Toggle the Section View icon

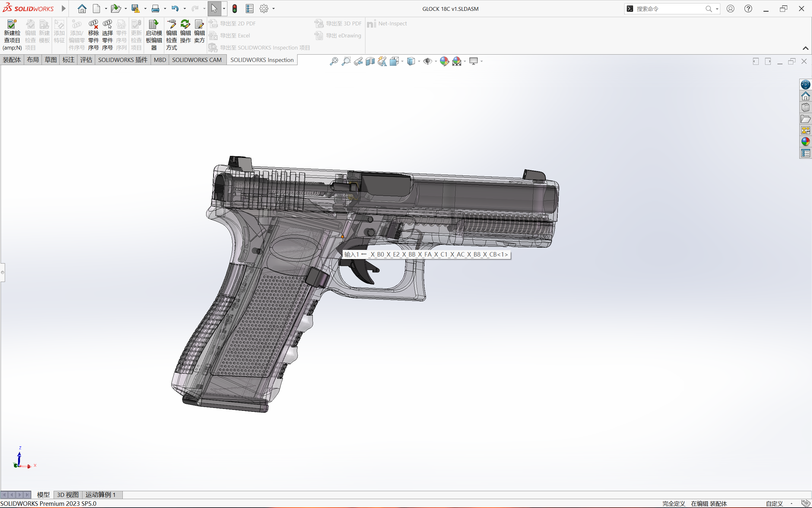pos(370,61)
